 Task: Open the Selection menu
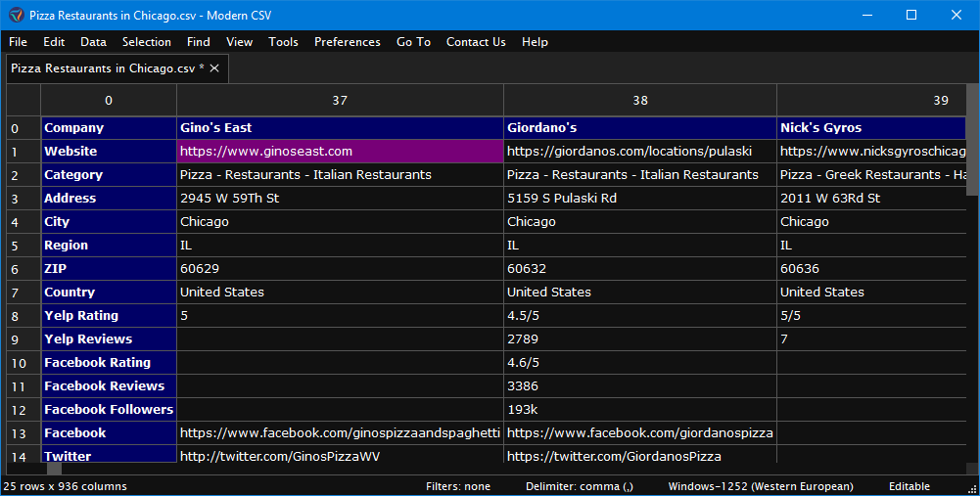click(146, 42)
